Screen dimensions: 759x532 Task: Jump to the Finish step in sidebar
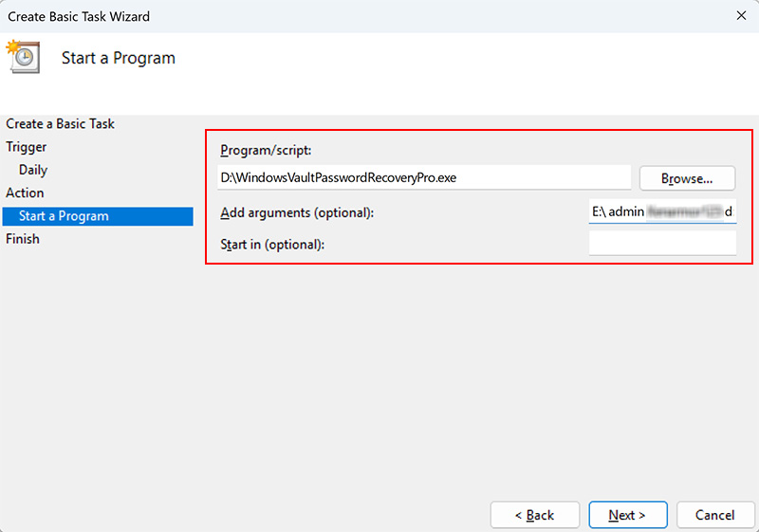[23, 239]
